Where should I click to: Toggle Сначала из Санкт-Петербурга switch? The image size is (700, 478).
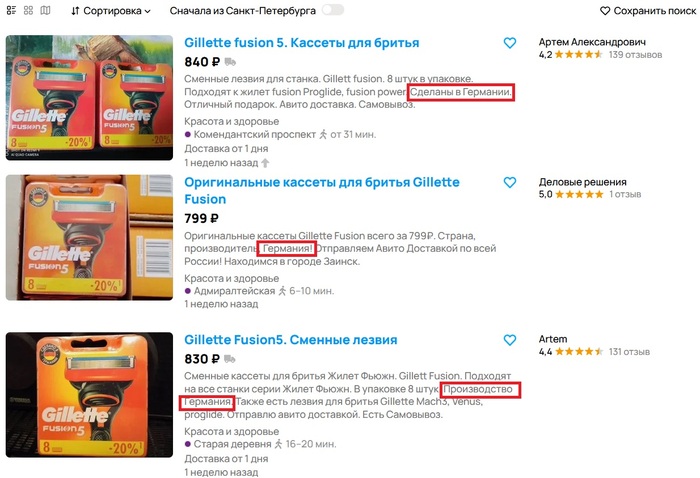(x=332, y=10)
